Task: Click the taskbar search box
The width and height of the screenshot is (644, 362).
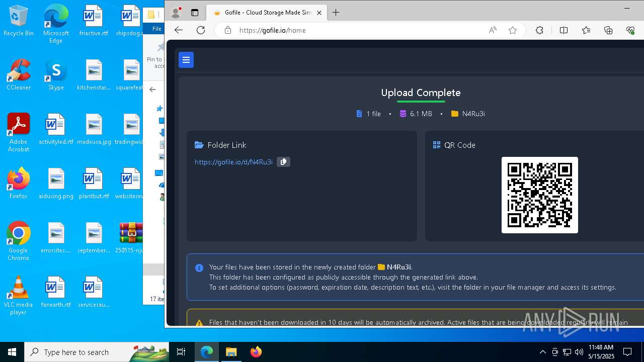Action: click(x=97, y=352)
